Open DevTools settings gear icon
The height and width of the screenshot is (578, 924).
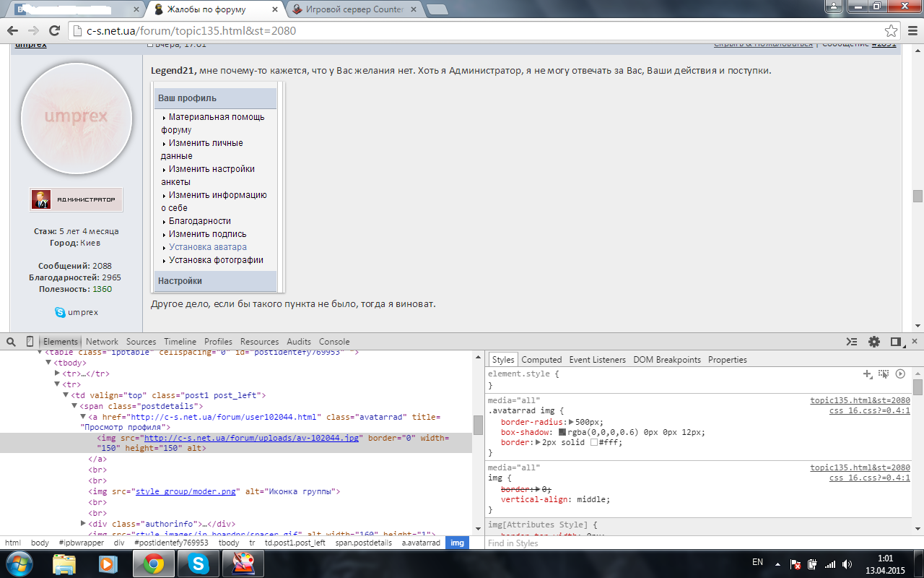coord(874,342)
